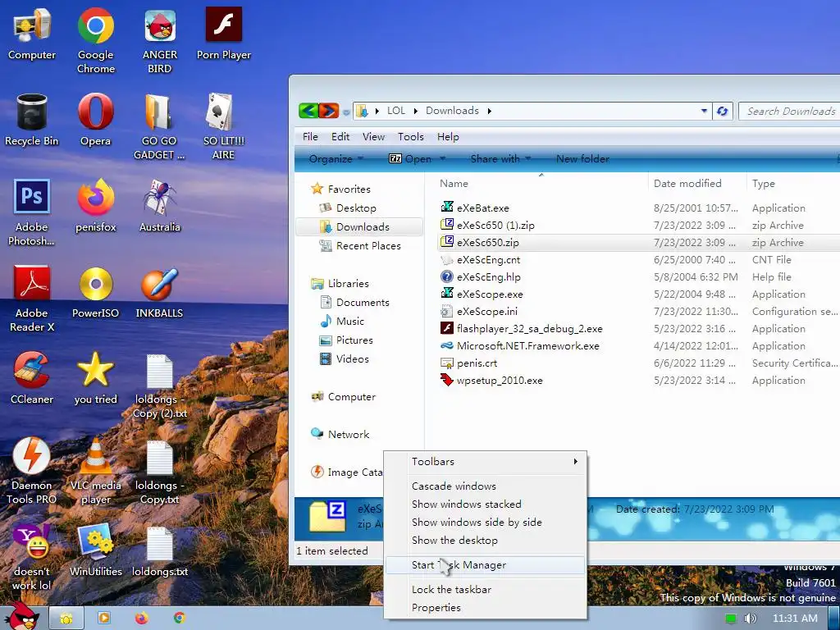Select the eXeScope.exe file
Viewport: 840px width, 630px height.
[x=489, y=294]
